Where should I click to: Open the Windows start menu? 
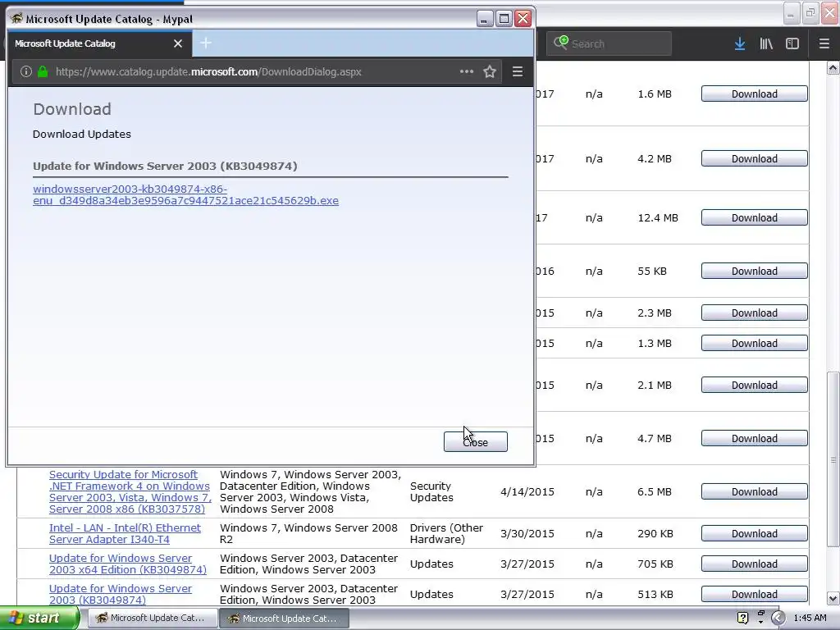39,619
